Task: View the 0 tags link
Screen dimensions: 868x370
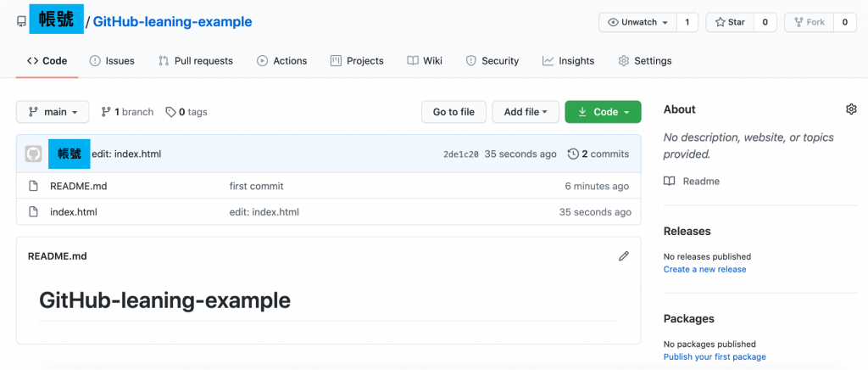Action: pos(186,112)
